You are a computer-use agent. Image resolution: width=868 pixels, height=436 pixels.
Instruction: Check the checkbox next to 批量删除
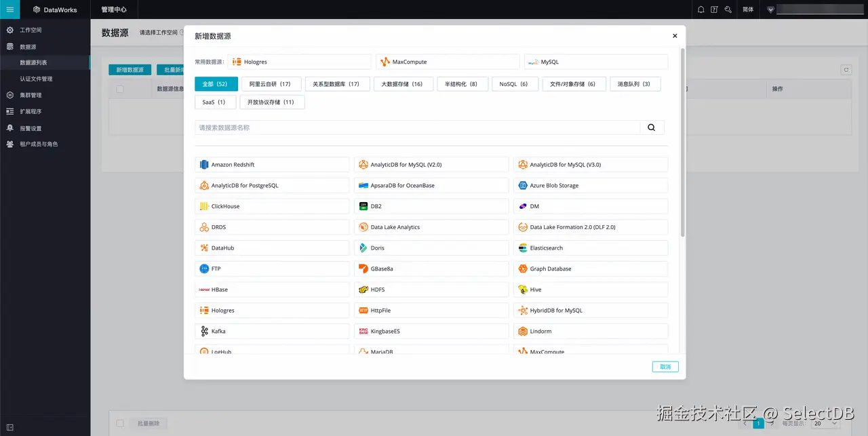pyautogui.click(x=120, y=422)
